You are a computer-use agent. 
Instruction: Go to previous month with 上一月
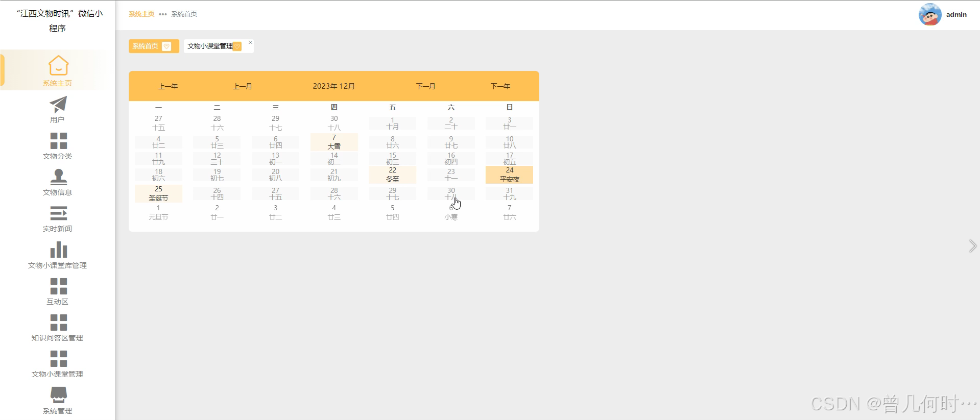pyautogui.click(x=243, y=86)
